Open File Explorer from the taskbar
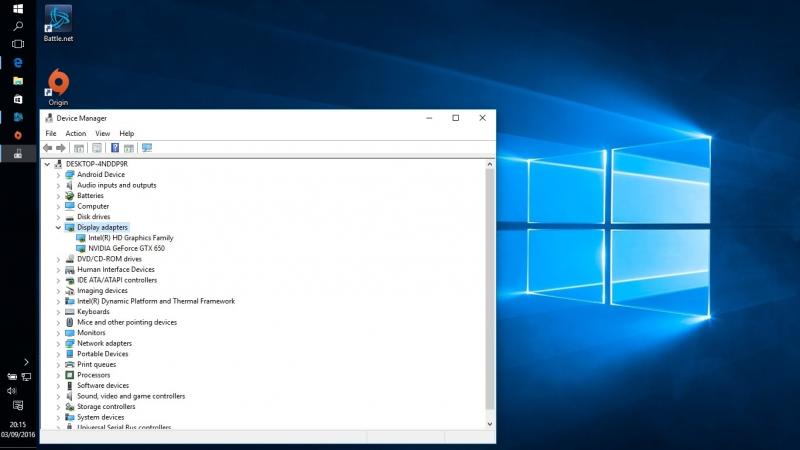 coord(18,80)
